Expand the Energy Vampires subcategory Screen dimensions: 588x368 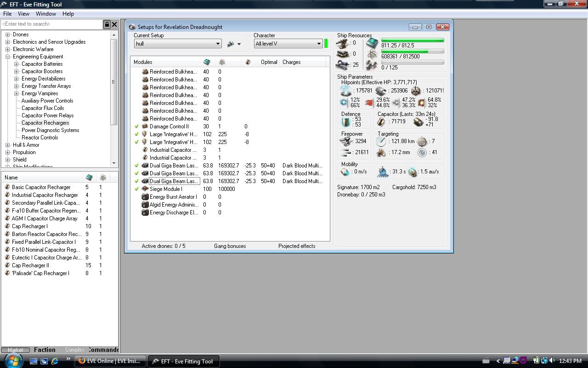tap(17, 93)
